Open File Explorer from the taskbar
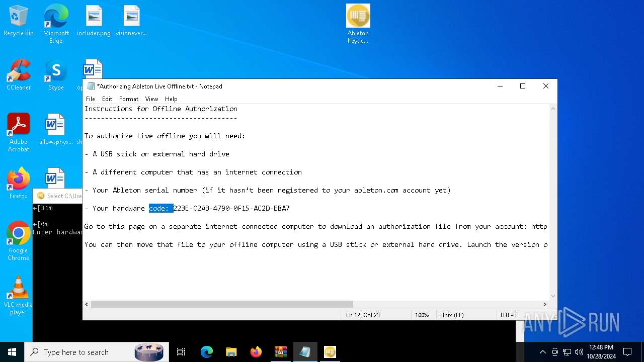 [231, 352]
